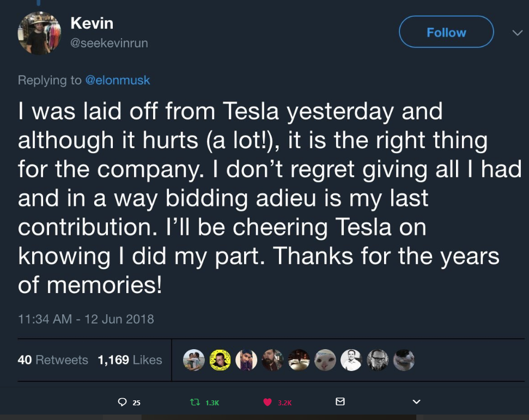
Task: Open the @seekevinrun handle link
Action: (109, 43)
